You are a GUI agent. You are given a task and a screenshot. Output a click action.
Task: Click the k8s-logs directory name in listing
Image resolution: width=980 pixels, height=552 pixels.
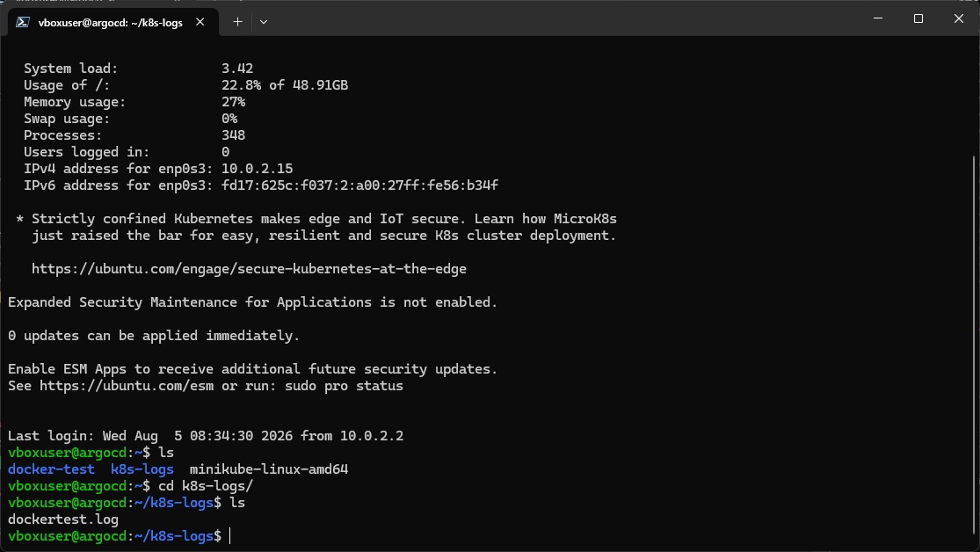coord(142,468)
